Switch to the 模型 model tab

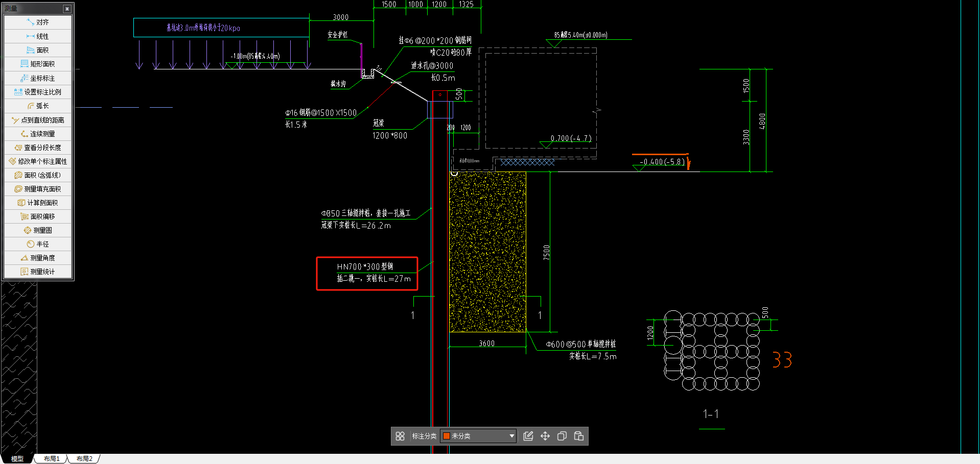tap(17, 459)
